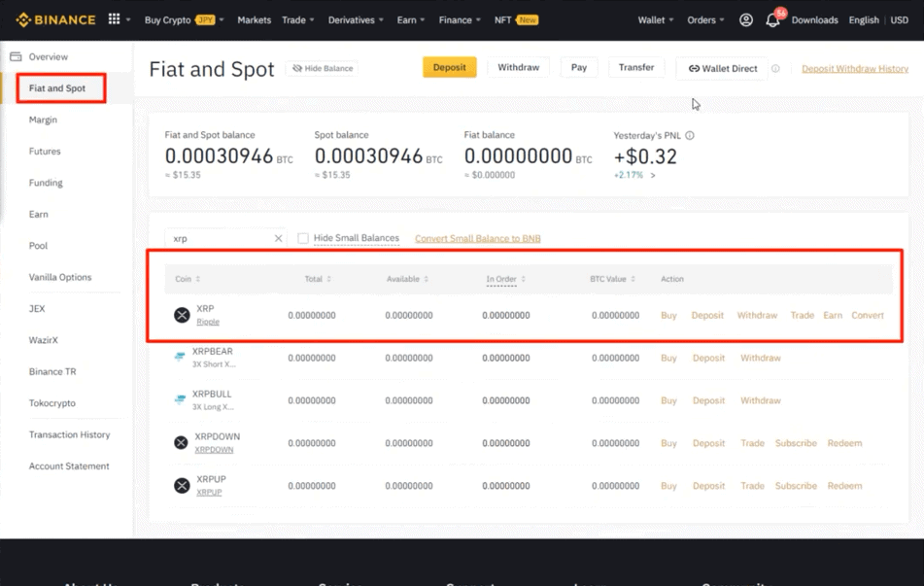Open the NFT menu item

pos(516,20)
